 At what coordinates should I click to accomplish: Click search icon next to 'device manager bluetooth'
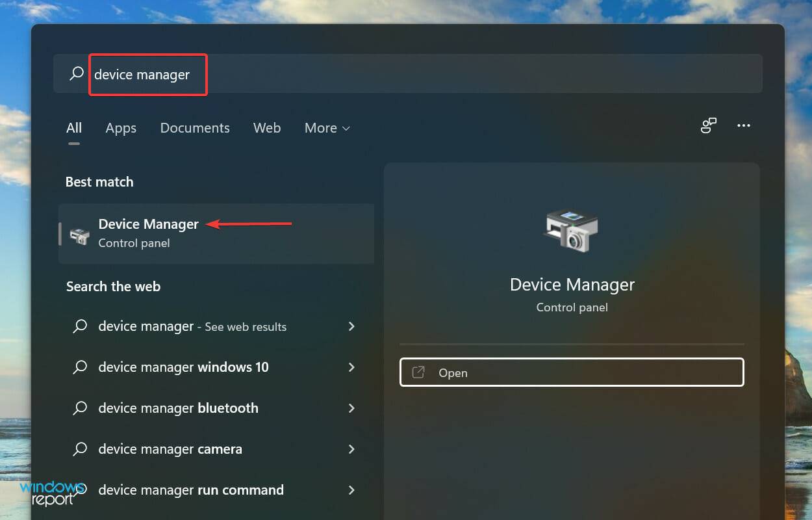click(x=80, y=408)
